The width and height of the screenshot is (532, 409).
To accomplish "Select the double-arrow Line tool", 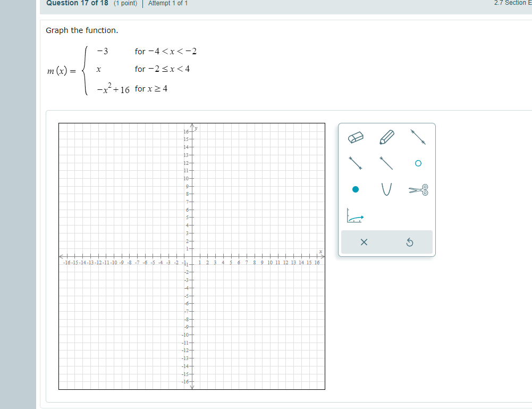I will pos(417,137).
